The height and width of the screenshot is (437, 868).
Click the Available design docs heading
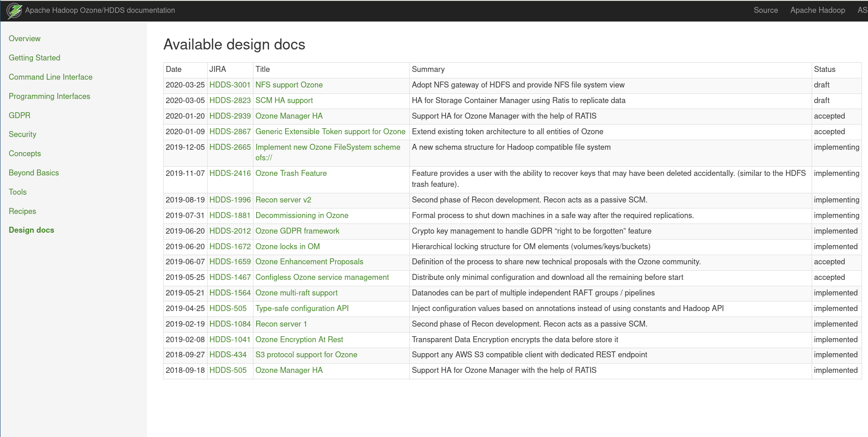pyautogui.click(x=234, y=44)
